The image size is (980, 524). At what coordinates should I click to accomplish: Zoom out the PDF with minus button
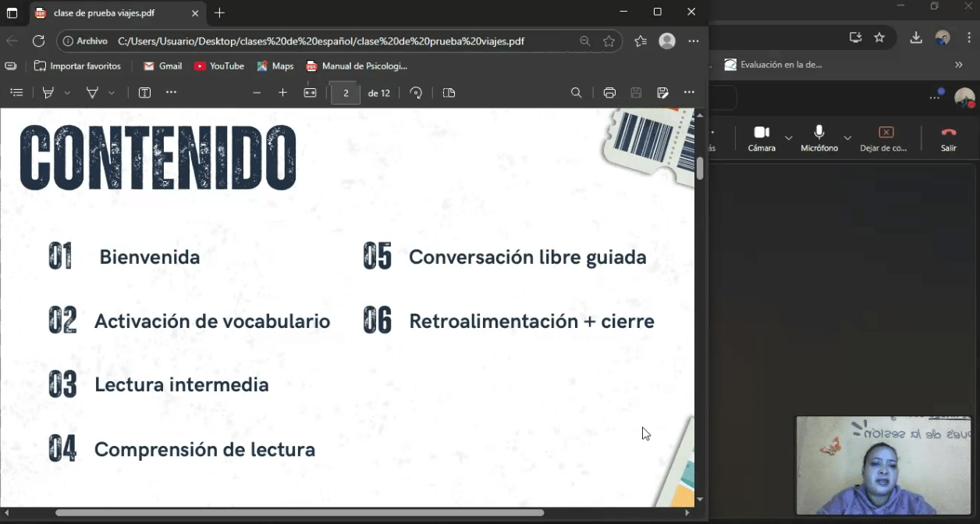coord(257,93)
